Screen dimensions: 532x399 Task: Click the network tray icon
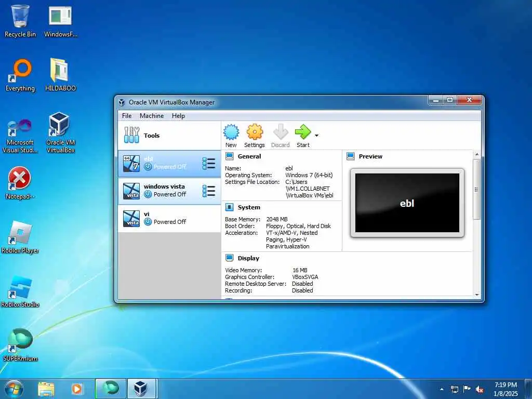(x=454, y=389)
